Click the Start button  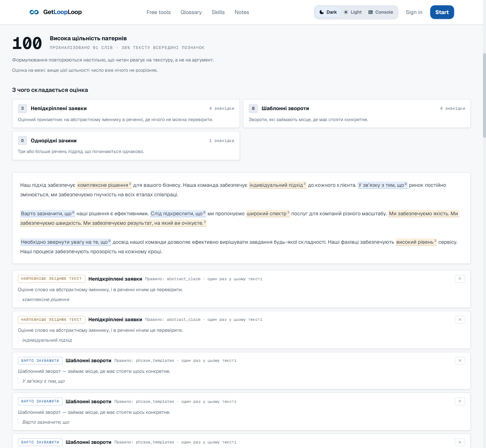pyautogui.click(x=442, y=12)
